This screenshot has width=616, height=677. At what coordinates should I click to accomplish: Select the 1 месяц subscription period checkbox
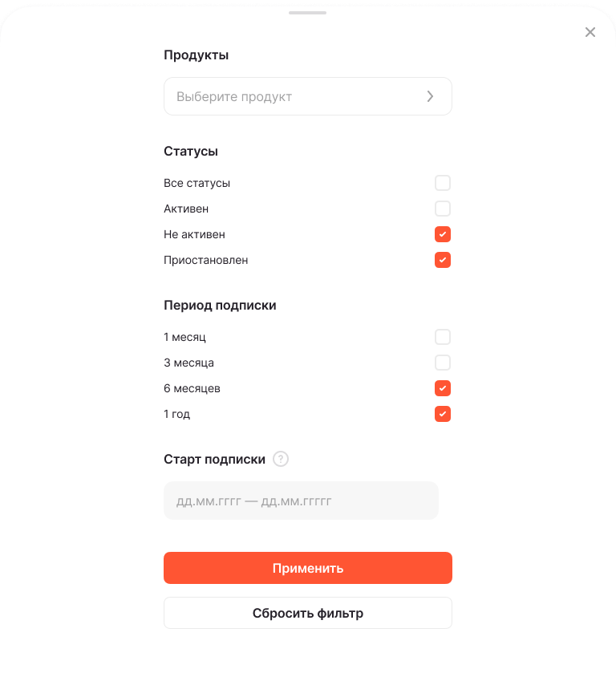pyautogui.click(x=443, y=337)
